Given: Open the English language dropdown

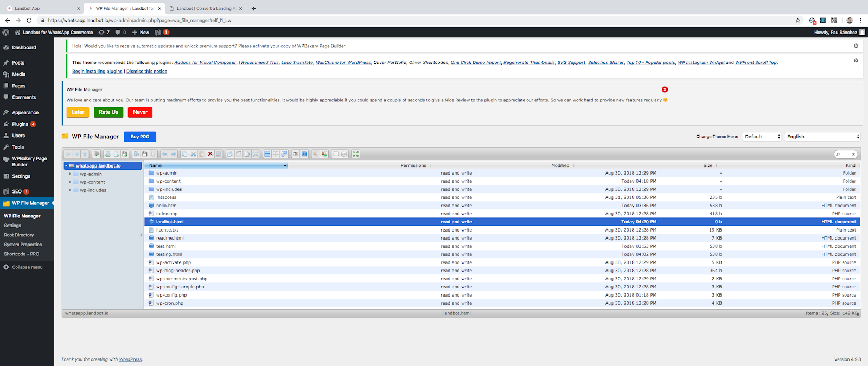Looking at the screenshot, I should [822, 137].
